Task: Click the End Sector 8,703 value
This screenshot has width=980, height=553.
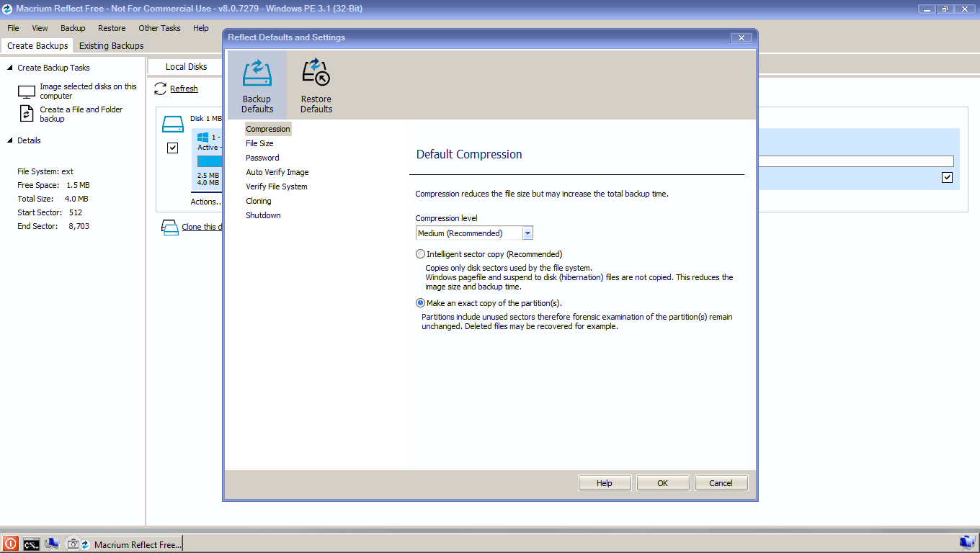Action: point(79,226)
